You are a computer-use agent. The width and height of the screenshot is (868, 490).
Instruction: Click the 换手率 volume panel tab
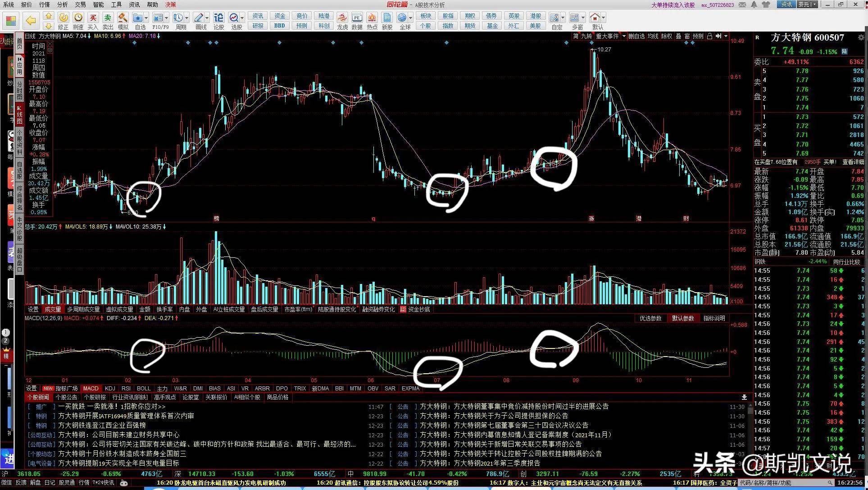tap(164, 309)
